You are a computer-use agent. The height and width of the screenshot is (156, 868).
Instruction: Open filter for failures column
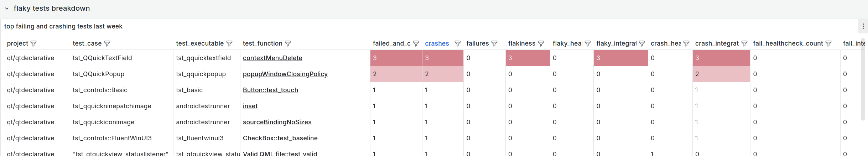pos(494,43)
